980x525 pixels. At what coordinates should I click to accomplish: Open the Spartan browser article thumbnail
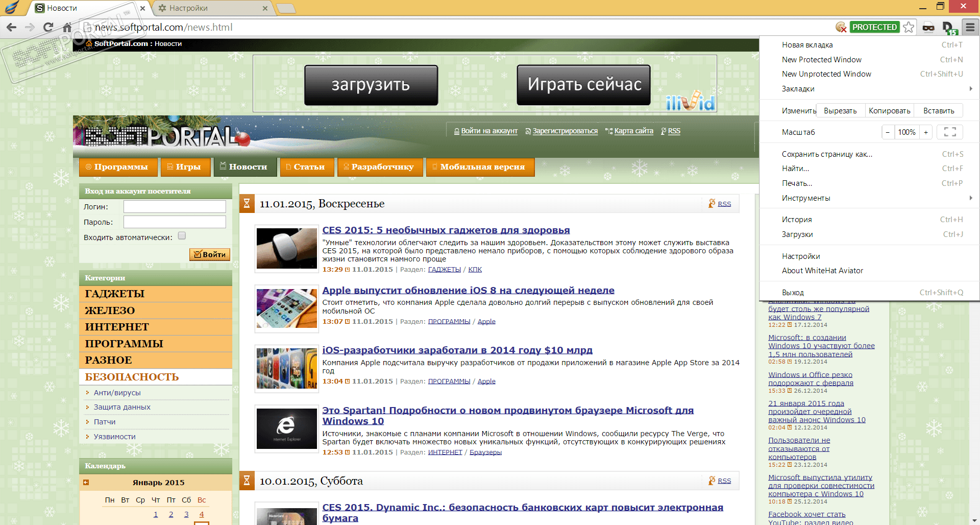point(287,429)
